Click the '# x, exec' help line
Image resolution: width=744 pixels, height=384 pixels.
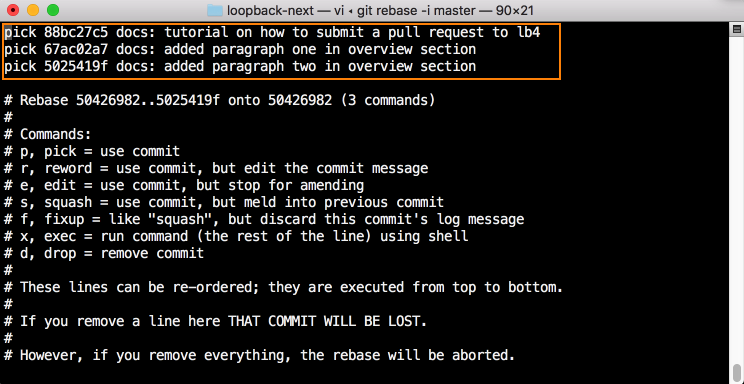(236, 236)
